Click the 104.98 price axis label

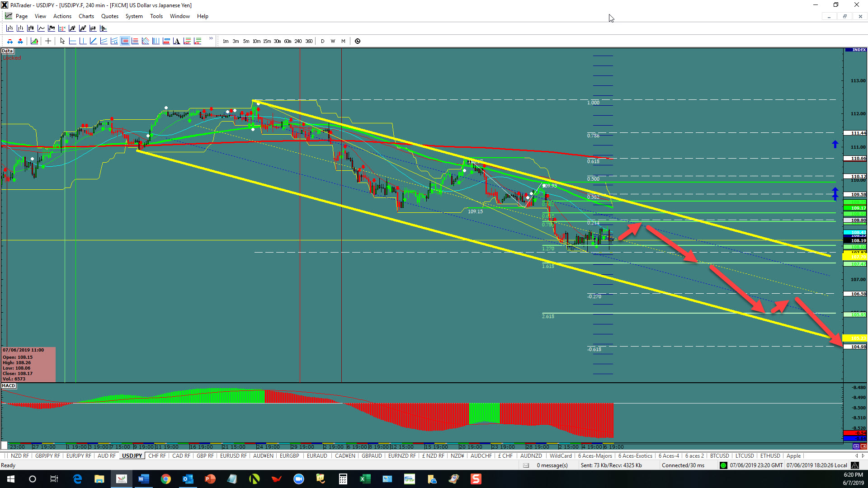tap(855, 347)
